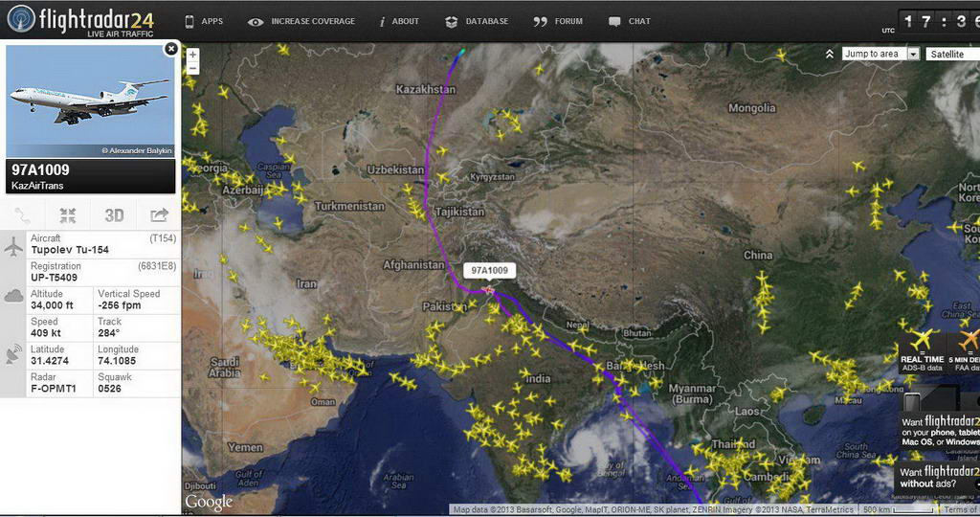Click the flight route icon in the panel toolbar
The width and height of the screenshot is (980, 517).
23,215
